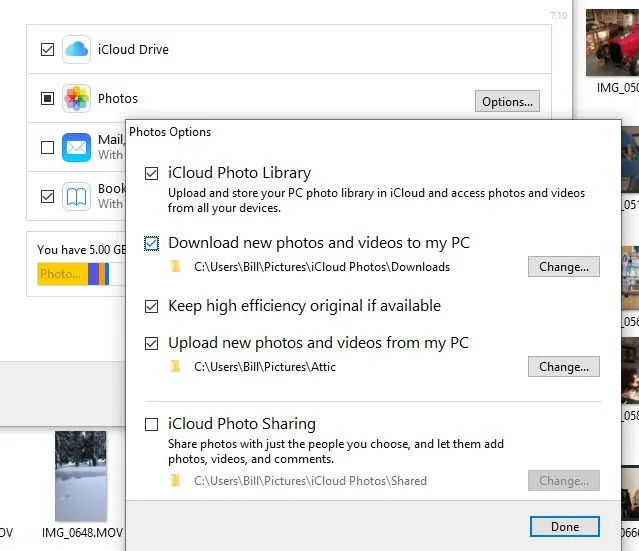Click folder icon beside Pictures\Attic path
The width and height of the screenshot is (639, 551).
(176, 366)
